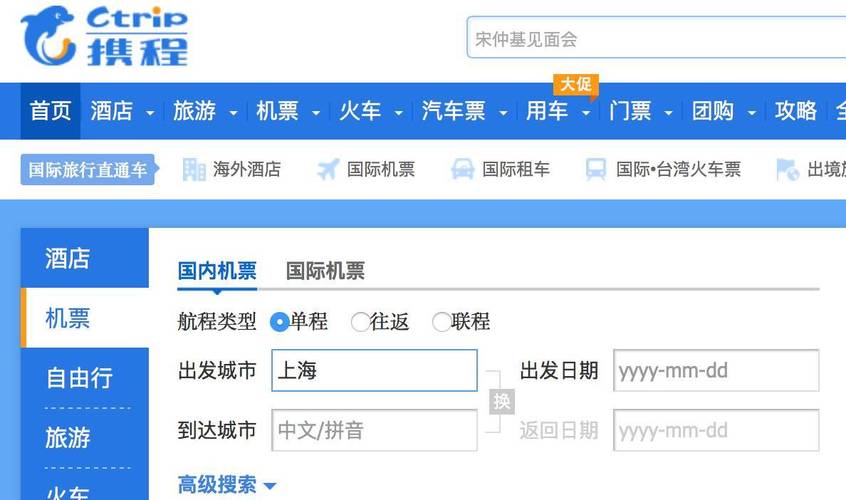Open 汽车票 in the navigation bar
Screen dimensions: 846x500
(454, 111)
